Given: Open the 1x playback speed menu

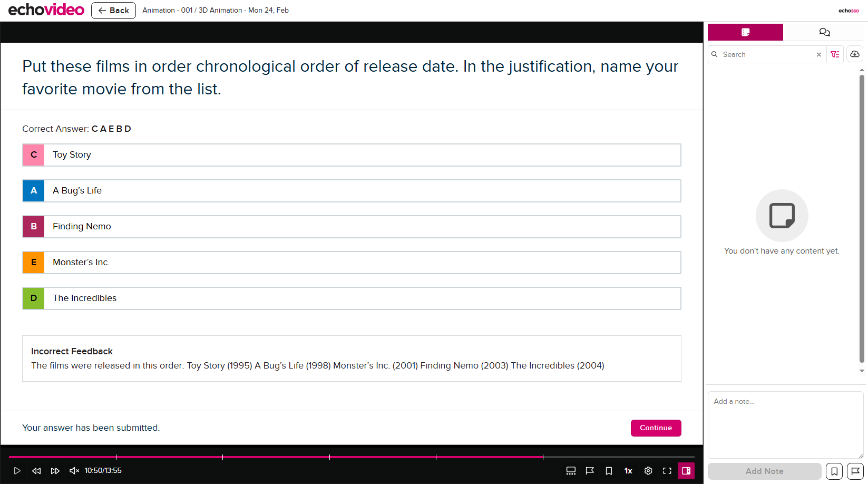Looking at the screenshot, I should [628, 471].
